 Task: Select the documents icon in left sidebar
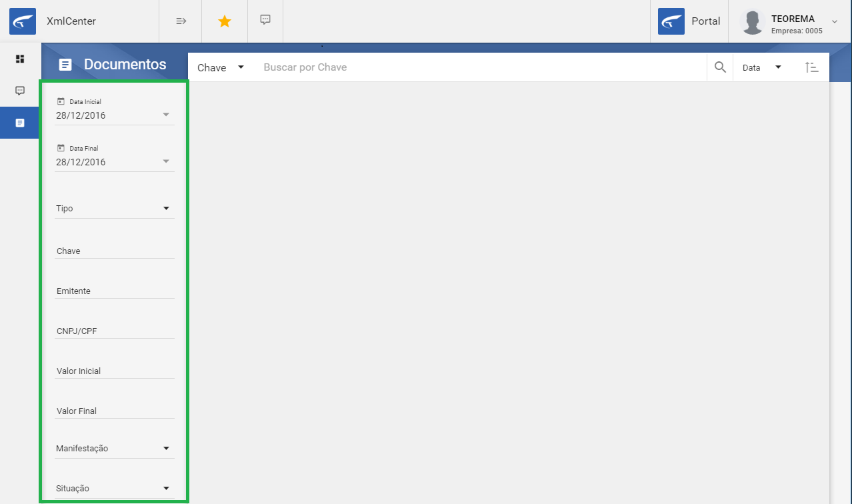point(20,123)
